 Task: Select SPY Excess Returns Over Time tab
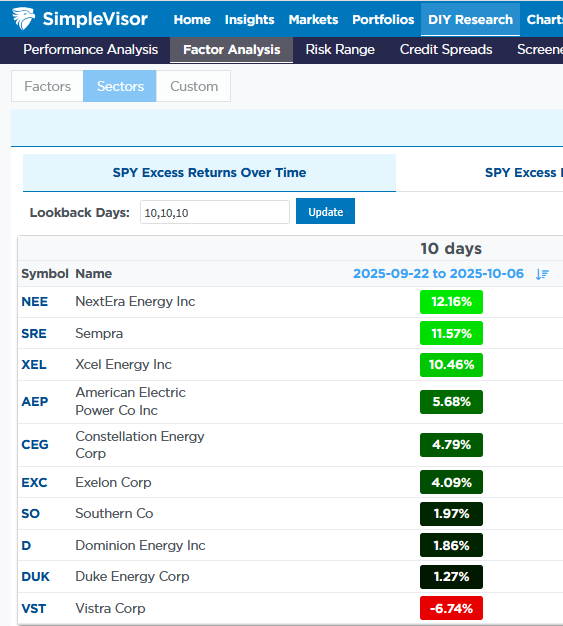(210, 173)
